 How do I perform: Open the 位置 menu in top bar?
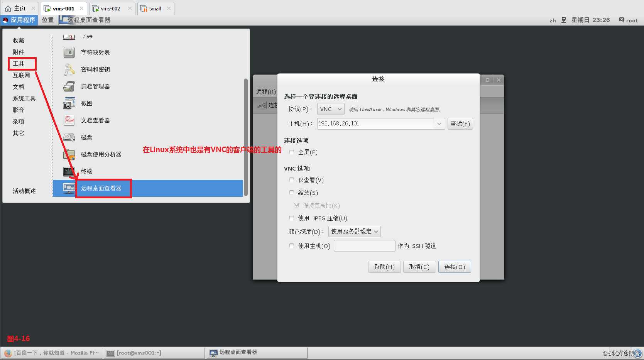point(47,20)
